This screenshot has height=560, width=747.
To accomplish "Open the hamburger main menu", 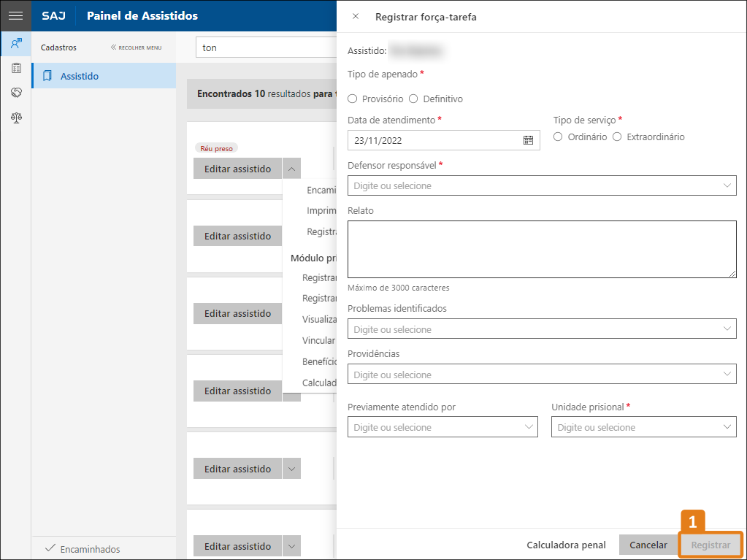I will pos(16,16).
